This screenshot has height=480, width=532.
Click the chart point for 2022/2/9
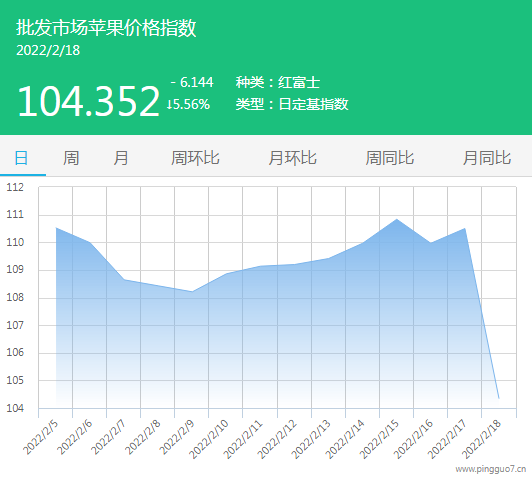coord(192,291)
